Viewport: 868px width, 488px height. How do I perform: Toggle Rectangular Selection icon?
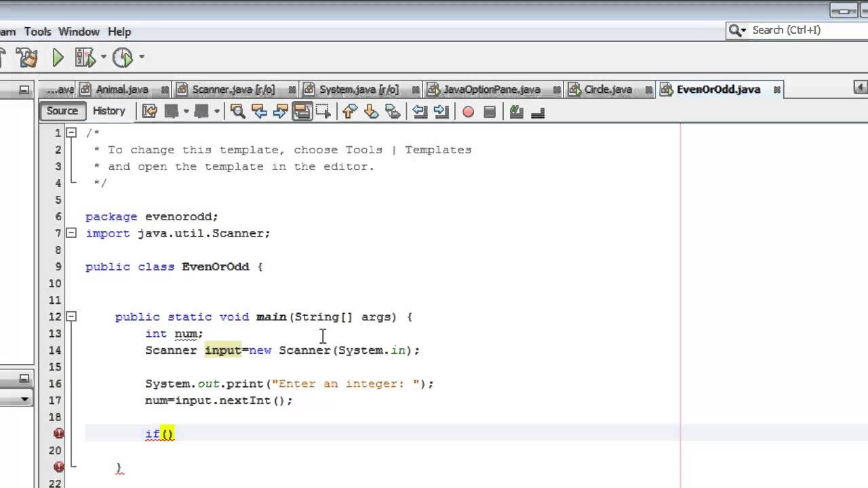tap(323, 112)
